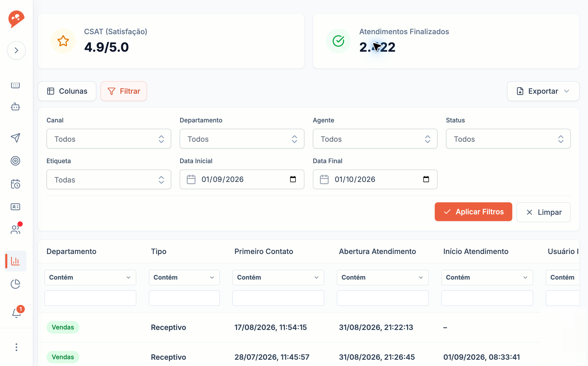The width and height of the screenshot is (588, 366).
Task: Open Contém dropdown under Início Atendimento
Action: (x=487, y=278)
